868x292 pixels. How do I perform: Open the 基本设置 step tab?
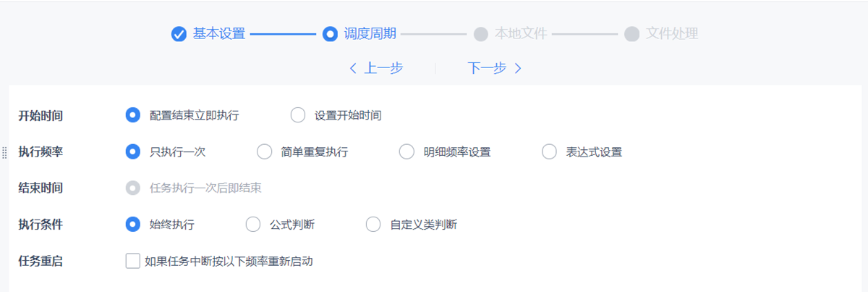(218, 34)
